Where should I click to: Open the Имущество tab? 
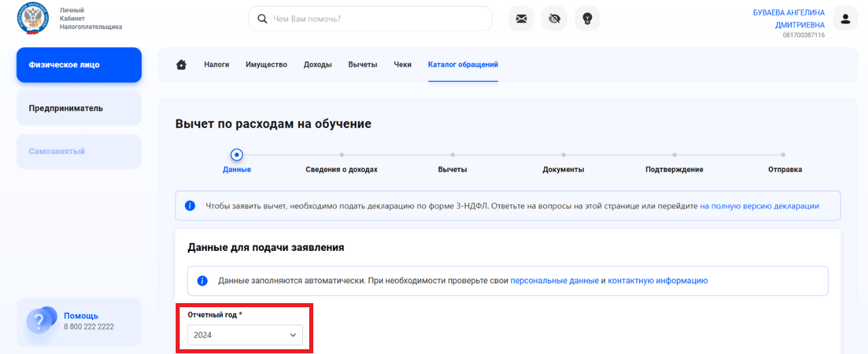[267, 64]
